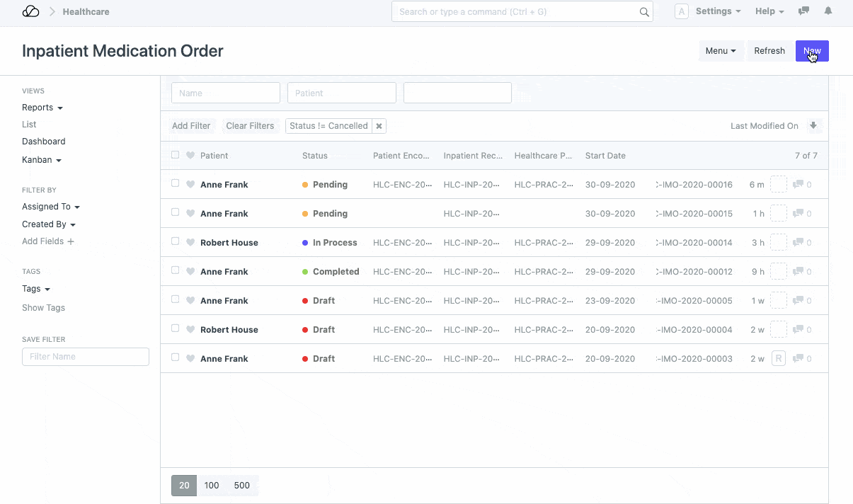853x504 pixels.
Task: Open the notifications bell icon
Action: point(828,11)
